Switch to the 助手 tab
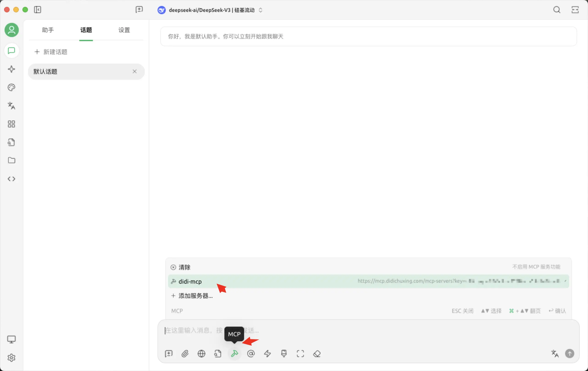588x371 pixels. click(x=48, y=30)
